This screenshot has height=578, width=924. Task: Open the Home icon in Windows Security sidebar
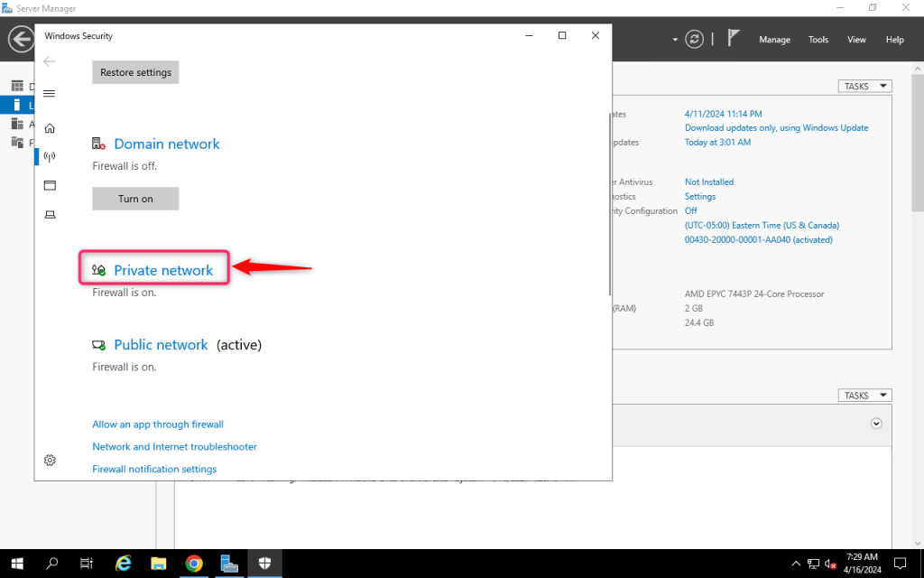click(x=51, y=128)
